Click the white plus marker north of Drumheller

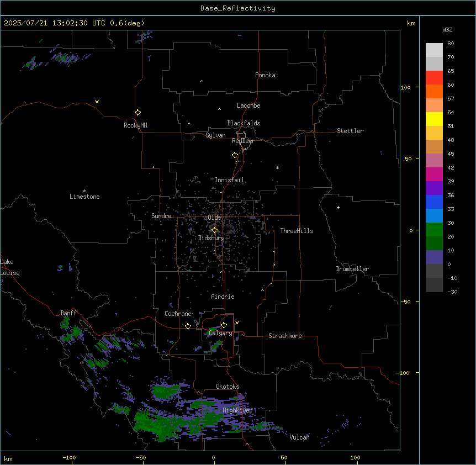click(x=338, y=207)
